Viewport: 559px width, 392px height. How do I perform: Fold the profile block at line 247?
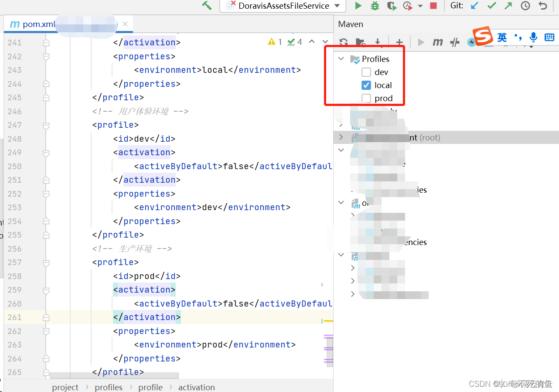pyautogui.click(x=46, y=125)
